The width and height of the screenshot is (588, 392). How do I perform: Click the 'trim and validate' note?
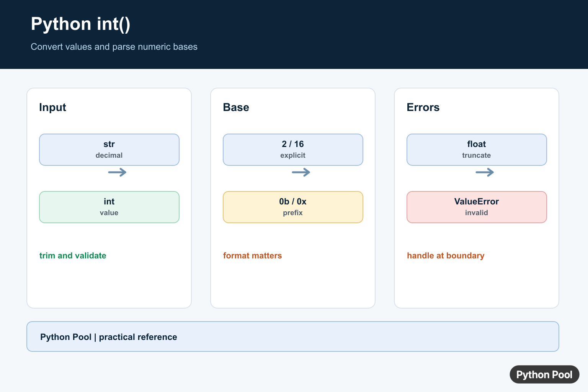point(73,256)
